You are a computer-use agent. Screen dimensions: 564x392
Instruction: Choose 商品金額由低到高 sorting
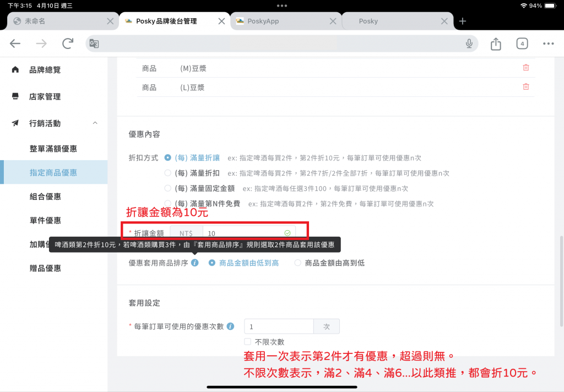[x=212, y=263]
